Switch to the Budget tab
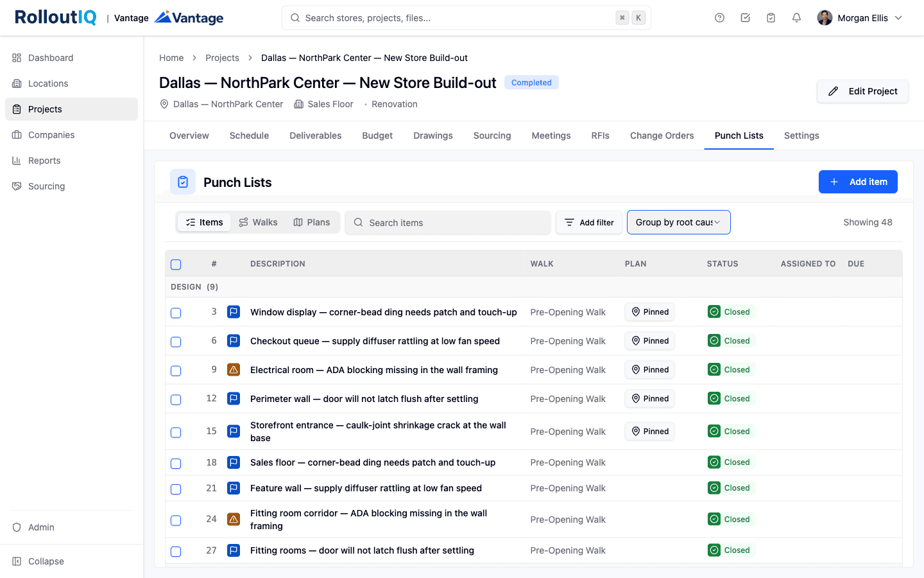This screenshot has width=924, height=578. coord(377,136)
